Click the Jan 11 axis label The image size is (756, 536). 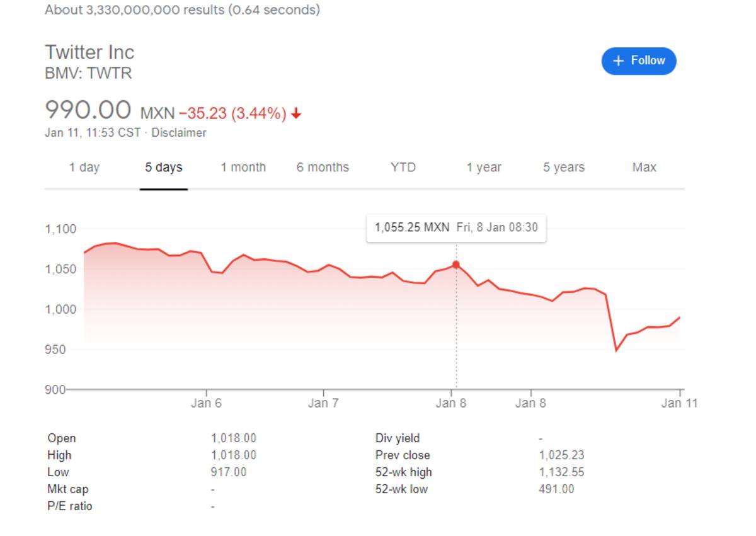point(679,403)
